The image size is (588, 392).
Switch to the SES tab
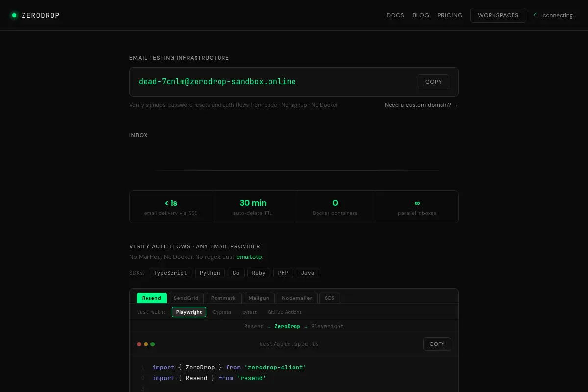(x=330, y=298)
